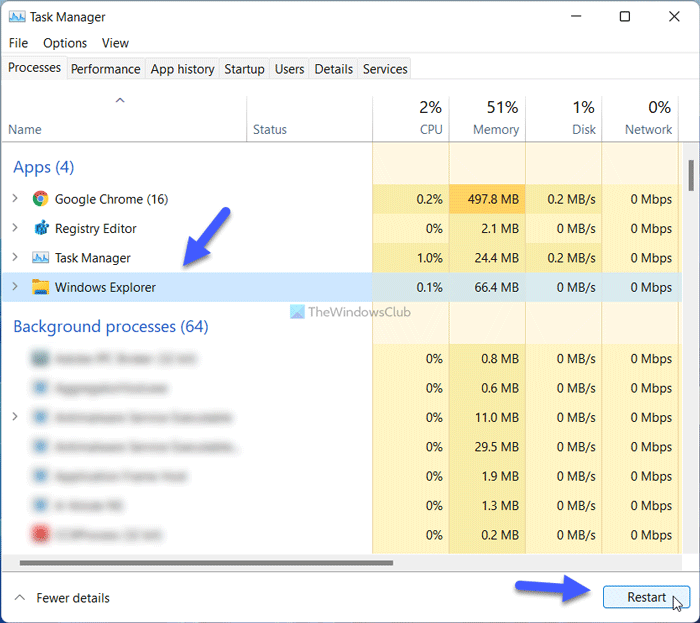Switch to the Startup tab
The width and height of the screenshot is (700, 623).
pyautogui.click(x=244, y=69)
